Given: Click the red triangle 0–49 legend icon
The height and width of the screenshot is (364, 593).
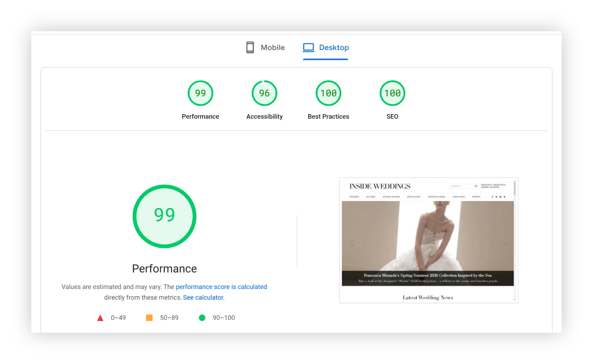Looking at the screenshot, I should tap(100, 318).
